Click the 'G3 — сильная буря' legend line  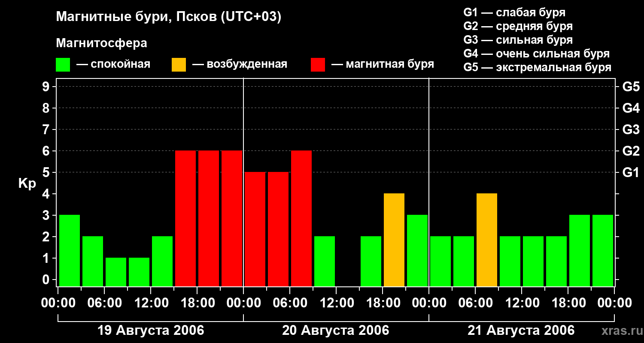(518, 40)
